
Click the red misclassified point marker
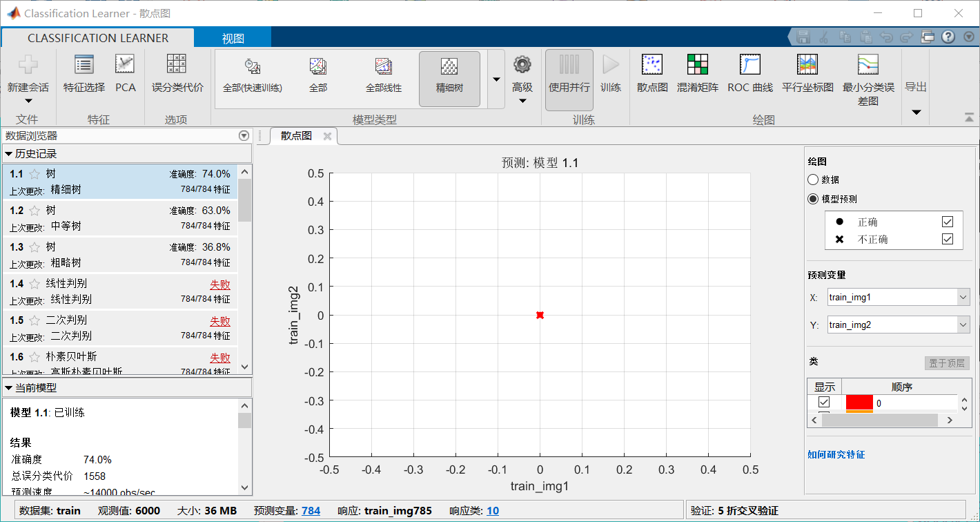[540, 315]
